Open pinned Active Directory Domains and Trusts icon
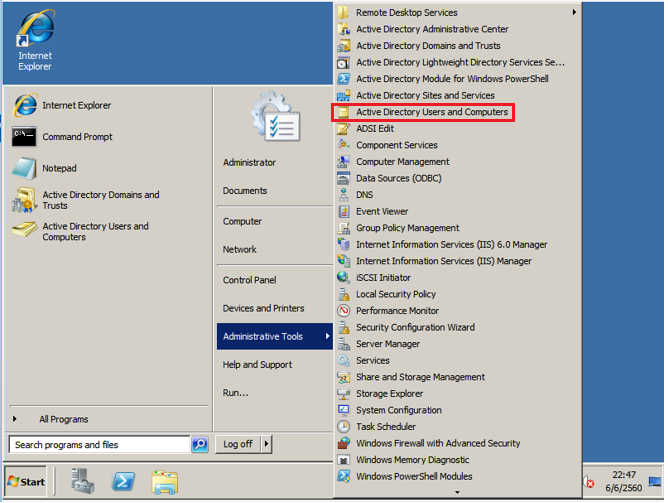Viewport: 668px width, 503px height. [24, 200]
